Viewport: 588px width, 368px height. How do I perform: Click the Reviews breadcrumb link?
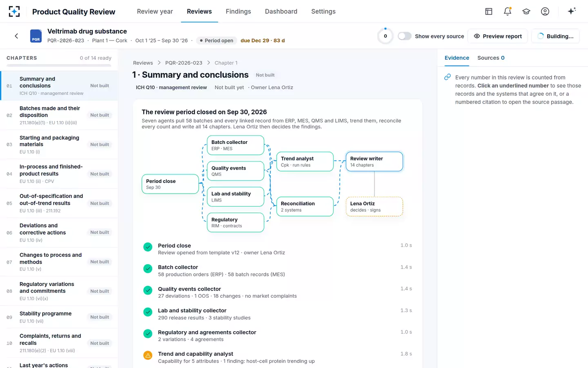143,63
